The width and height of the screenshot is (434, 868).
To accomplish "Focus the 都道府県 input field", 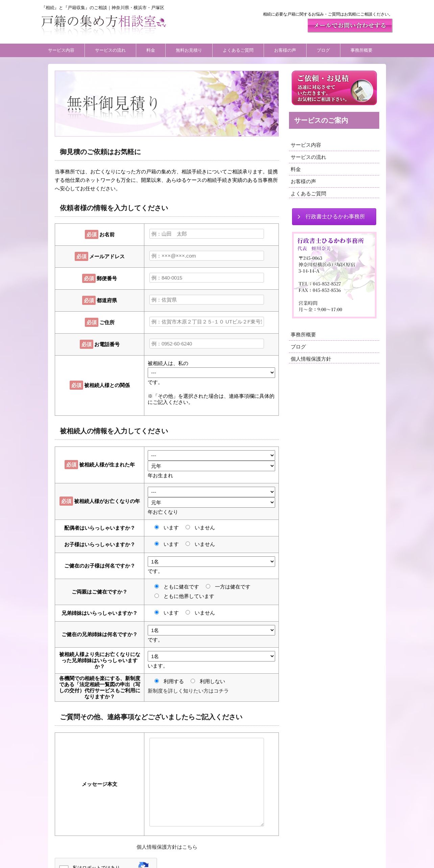I will point(207,300).
